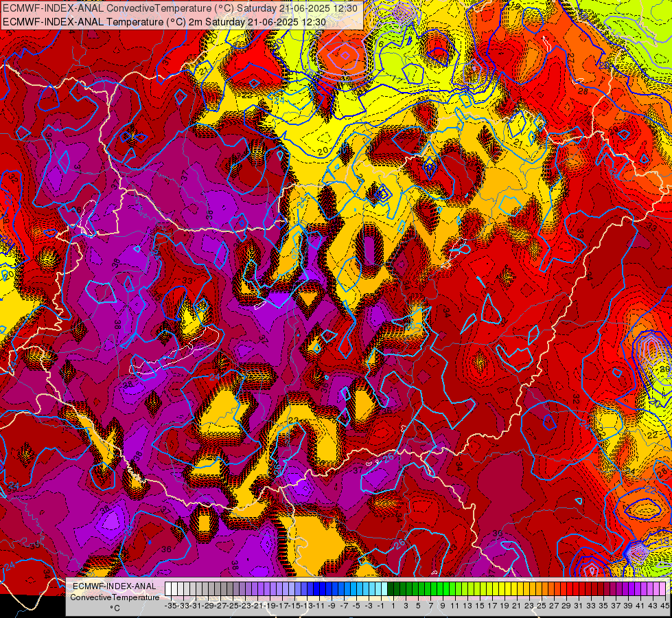Click the '45' value in the legend scale
This screenshot has height=618, width=672.
coord(664,606)
